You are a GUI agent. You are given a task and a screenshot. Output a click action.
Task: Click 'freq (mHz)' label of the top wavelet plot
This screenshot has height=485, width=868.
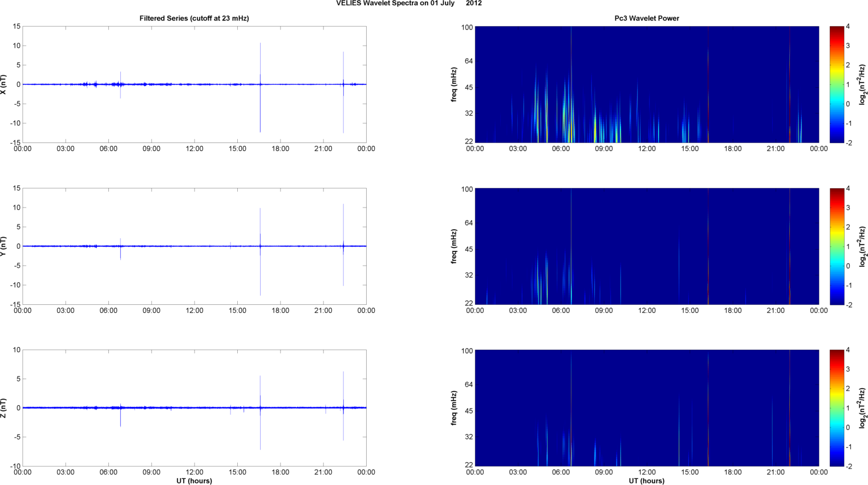pos(454,84)
